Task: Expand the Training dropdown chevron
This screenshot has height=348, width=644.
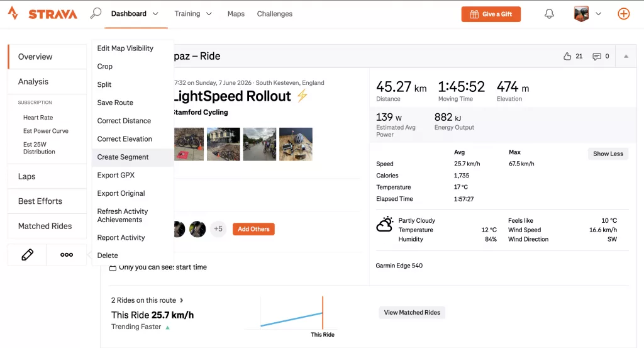Action: [x=209, y=14]
